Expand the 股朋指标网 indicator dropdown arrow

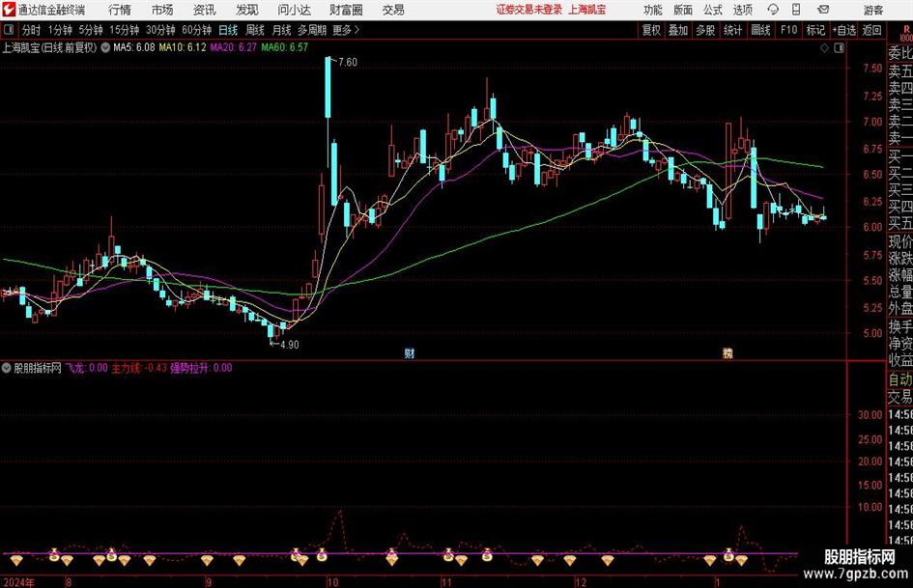(x=7, y=368)
